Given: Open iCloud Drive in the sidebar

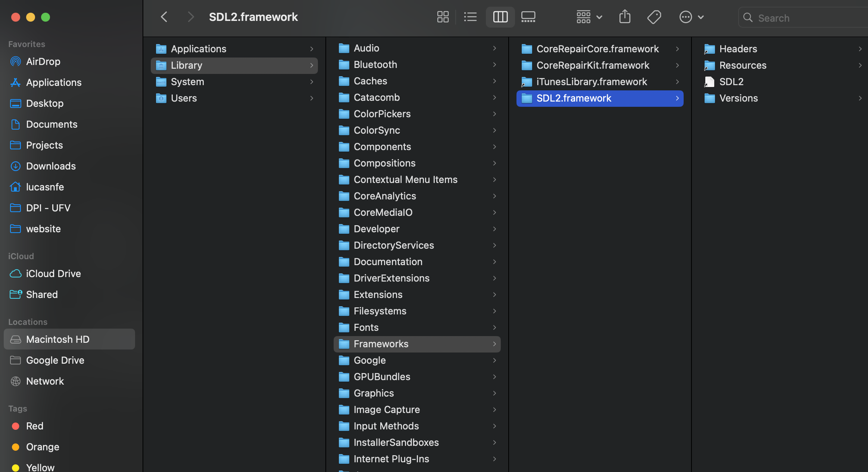Looking at the screenshot, I should pyautogui.click(x=53, y=274).
